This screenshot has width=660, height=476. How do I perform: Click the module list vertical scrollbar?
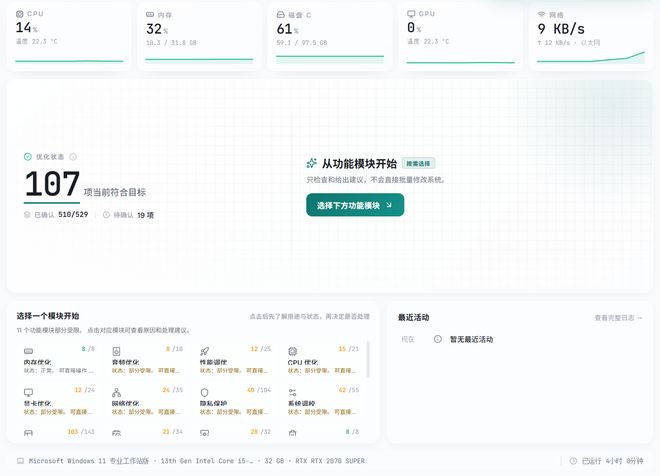[368, 359]
